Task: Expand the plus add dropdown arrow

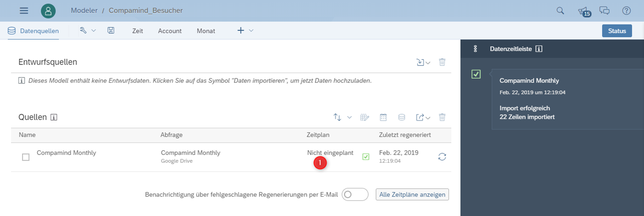Action: (x=251, y=30)
